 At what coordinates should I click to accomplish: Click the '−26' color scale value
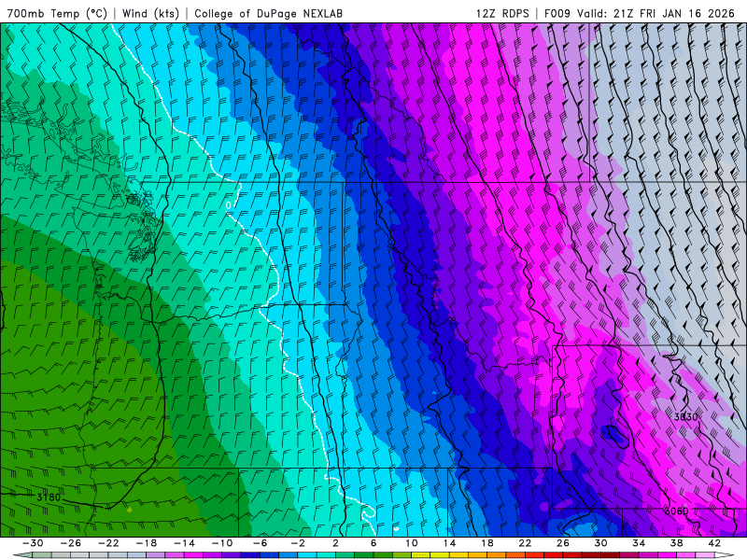71,543
